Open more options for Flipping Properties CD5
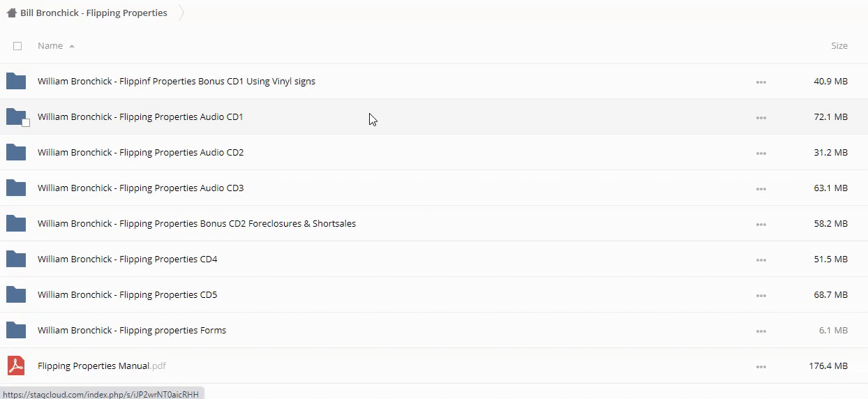The image size is (868, 399). coord(761,296)
